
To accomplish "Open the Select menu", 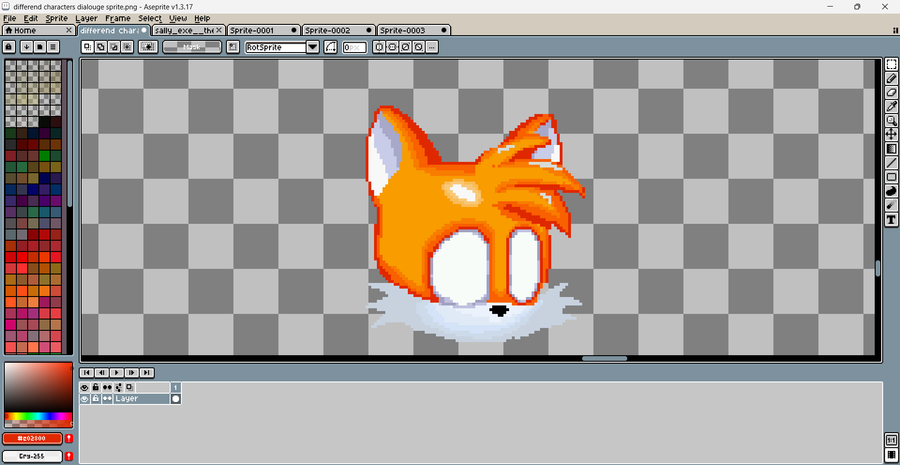I will (150, 18).
